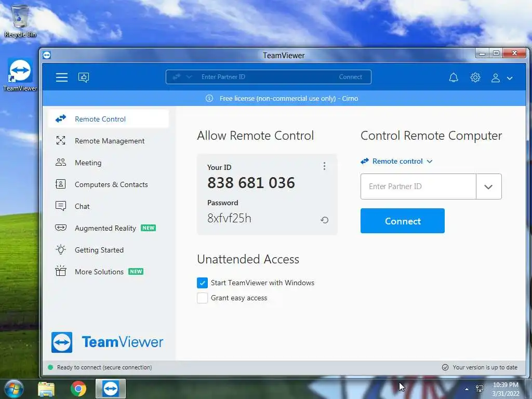Click Connect in the top search bar
The image size is (532, 399).
click(x=351, y=77)
